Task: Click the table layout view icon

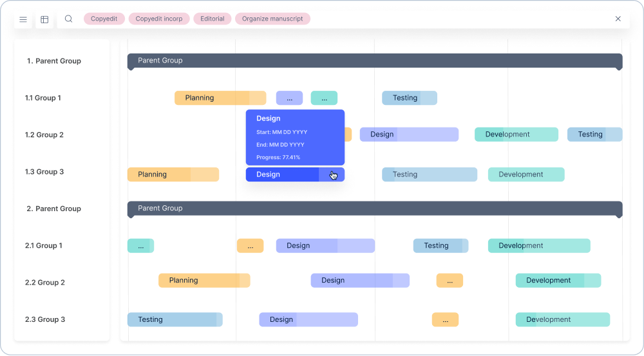Action: click(44, 19)
